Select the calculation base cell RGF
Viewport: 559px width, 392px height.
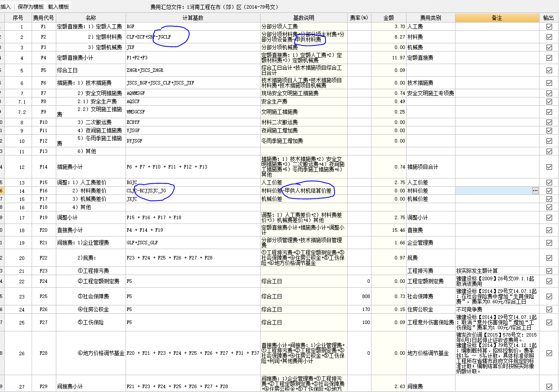click(193, 26)
